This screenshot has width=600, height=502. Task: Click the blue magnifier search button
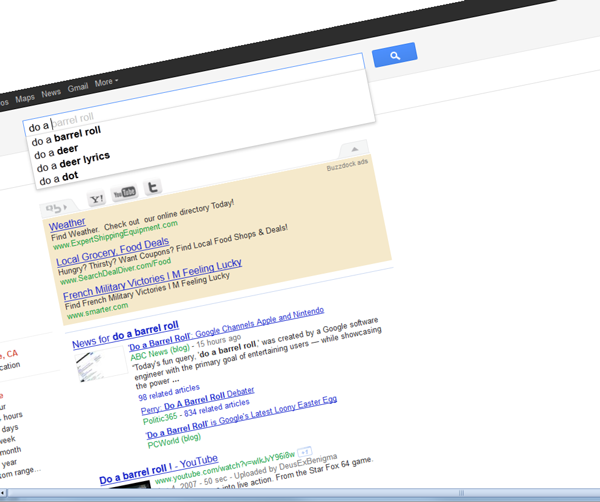[x=395, y=55]
